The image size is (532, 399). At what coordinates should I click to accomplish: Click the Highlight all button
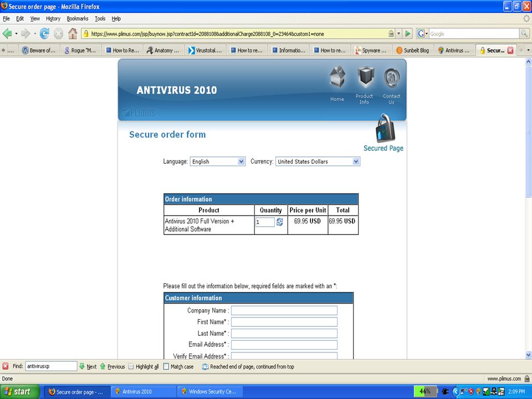pyautogui.click(x=144, y=366)
